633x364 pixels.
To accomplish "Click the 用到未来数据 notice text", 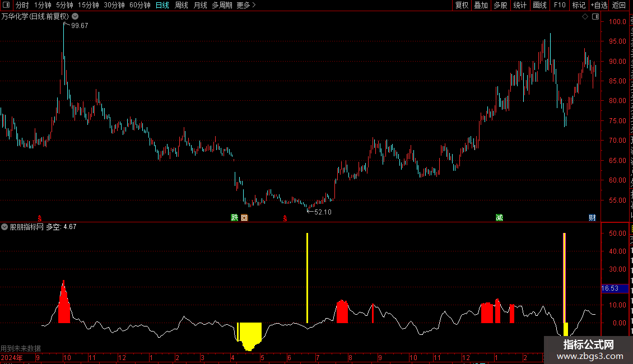I will pos(21,348).
